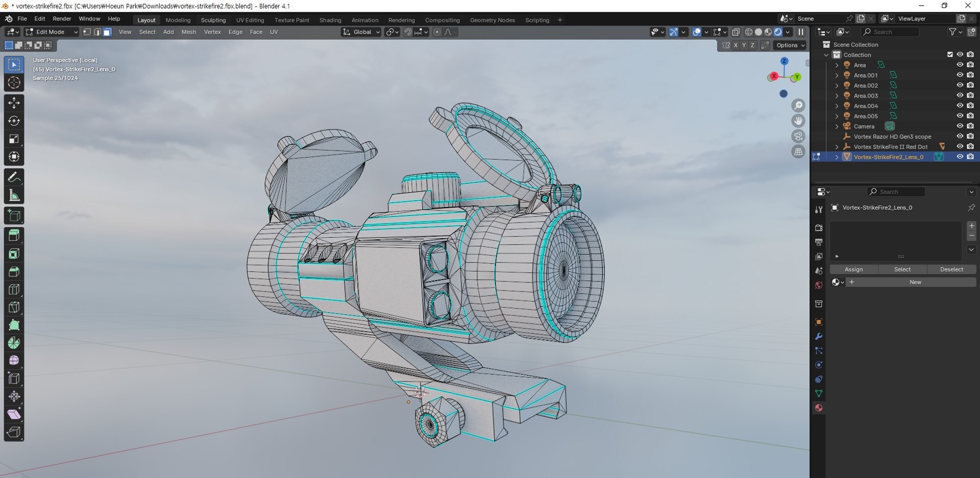Image resolution: width=980 pixels, height=478 pixels.
Task: Expand Vortex StrikeFire II Red Dot item
Action: [837, 146]
